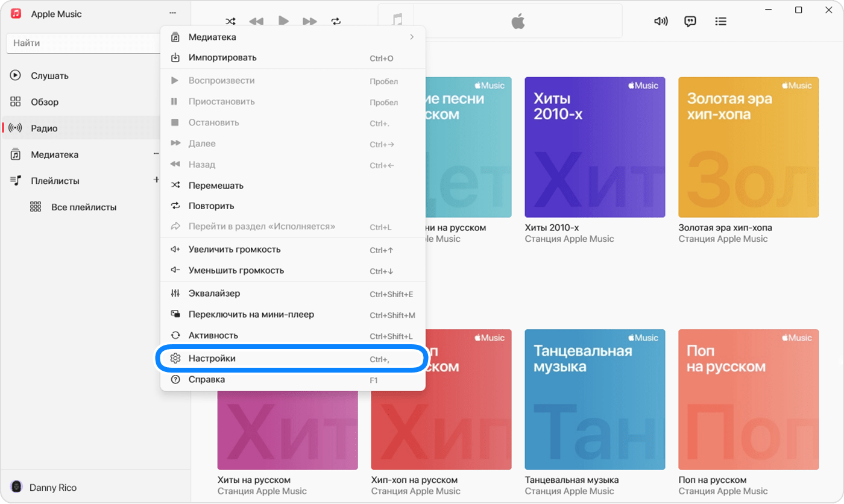Select Радио in the sidebar
The image size is (844, 504).
tap(81, 128)
